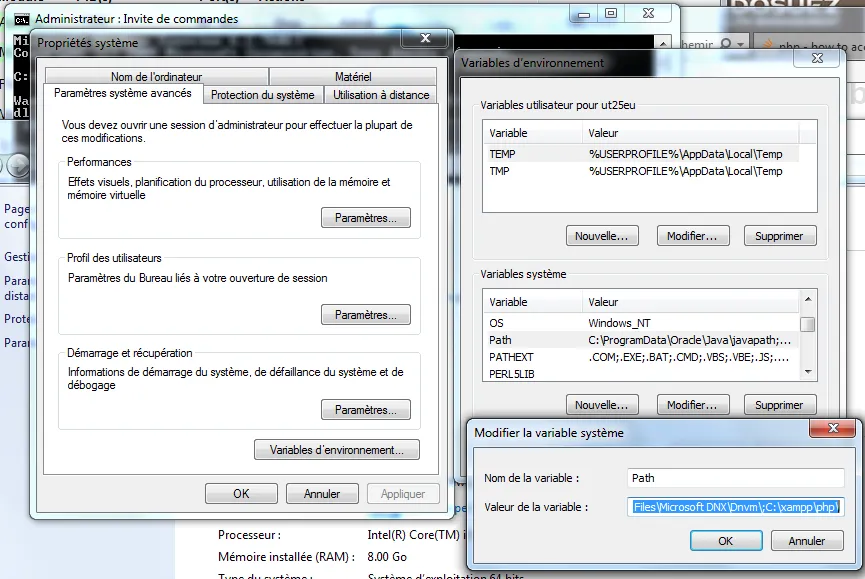Open Performances Paramètres button

click(365, 218)
